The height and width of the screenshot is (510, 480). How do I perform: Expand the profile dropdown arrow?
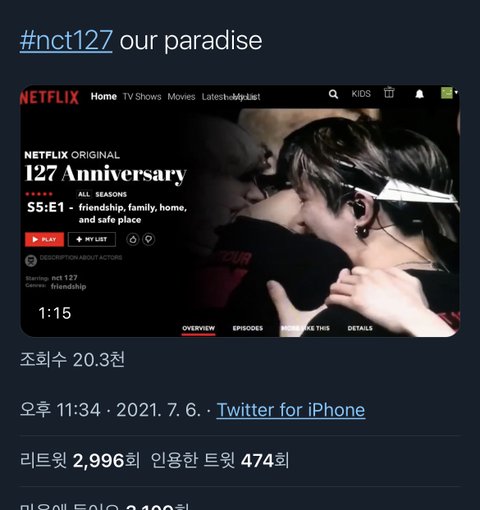coord(456,92)
